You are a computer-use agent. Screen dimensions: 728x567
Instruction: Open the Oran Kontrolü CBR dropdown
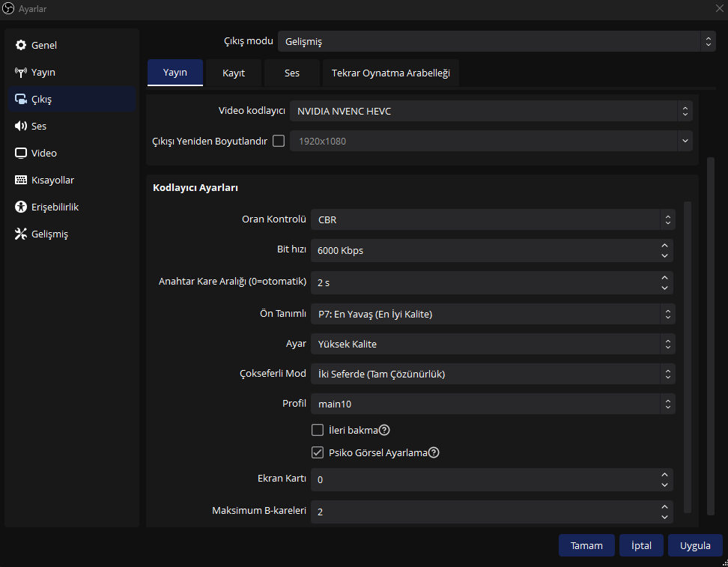493,220
